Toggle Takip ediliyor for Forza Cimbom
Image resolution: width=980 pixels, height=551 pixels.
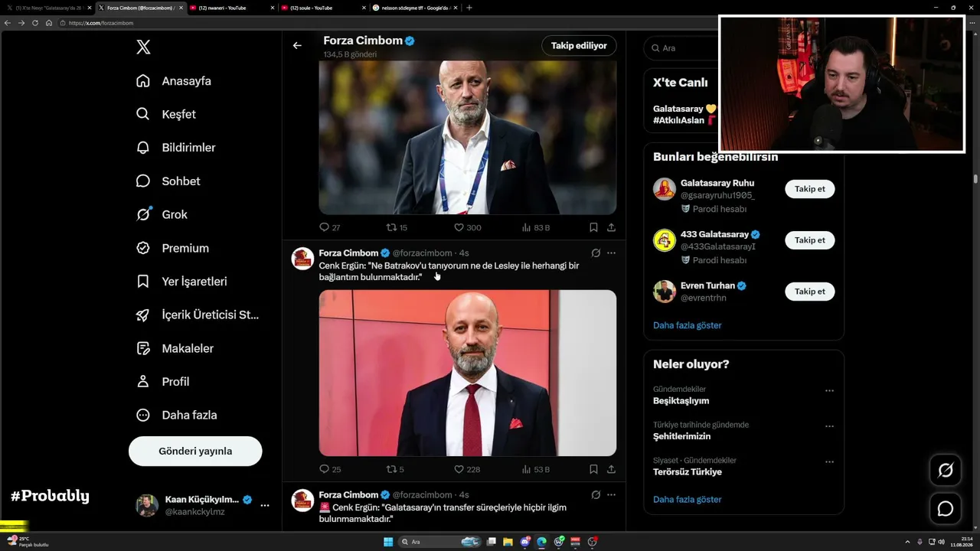[x=579, y=46]
